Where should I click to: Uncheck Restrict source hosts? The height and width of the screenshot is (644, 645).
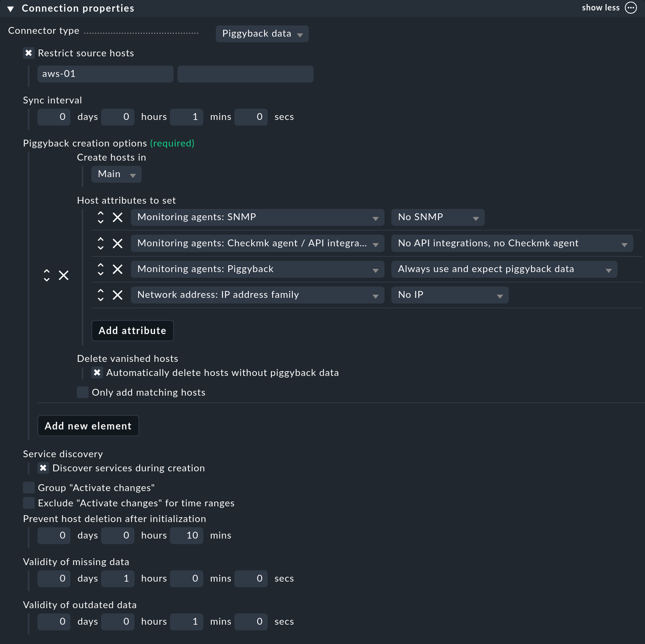pos(29,53)
